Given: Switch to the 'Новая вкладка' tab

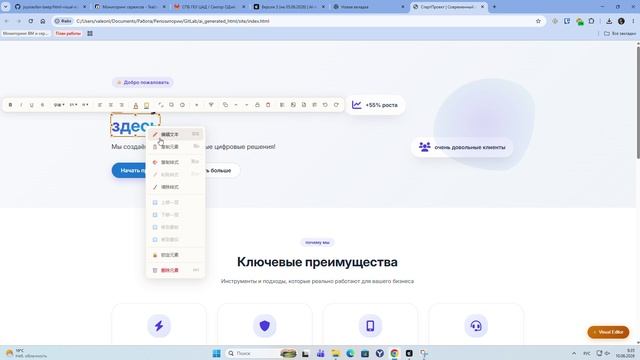Looking at the screenshot, I should tap(369, 7).
